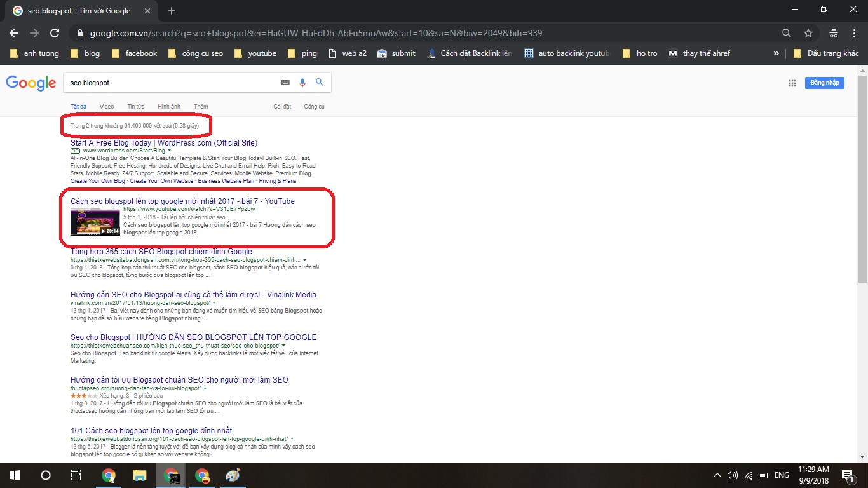This screenshot has height=488, width=868.
Task: Open the youtube bookmark folder
Action: tap(255, 53)
